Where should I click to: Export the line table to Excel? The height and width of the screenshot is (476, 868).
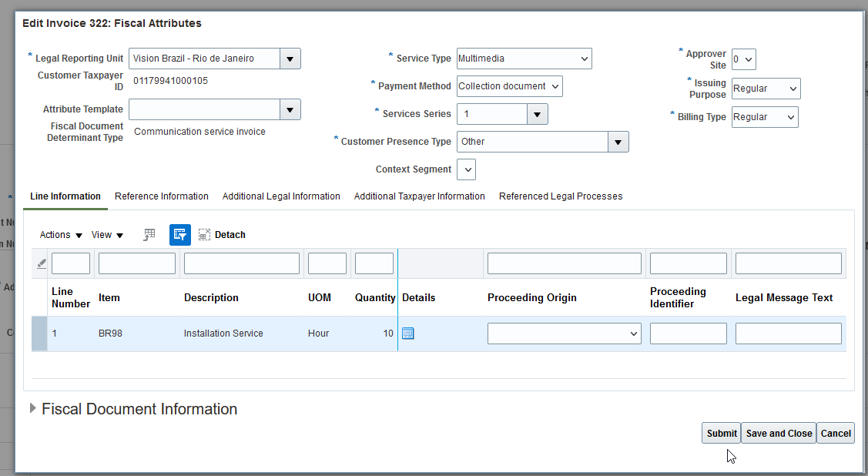tap(149, 234)
